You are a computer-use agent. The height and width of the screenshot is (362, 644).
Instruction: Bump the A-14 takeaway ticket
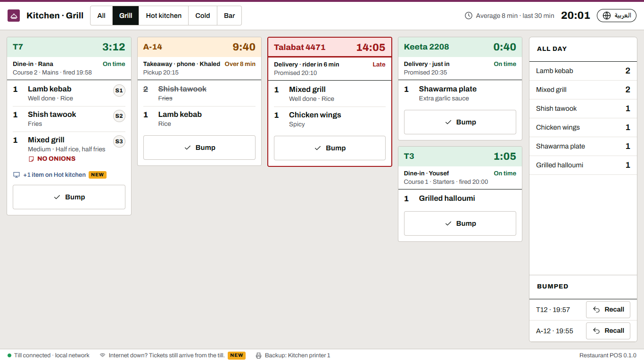tap(199, 148)
